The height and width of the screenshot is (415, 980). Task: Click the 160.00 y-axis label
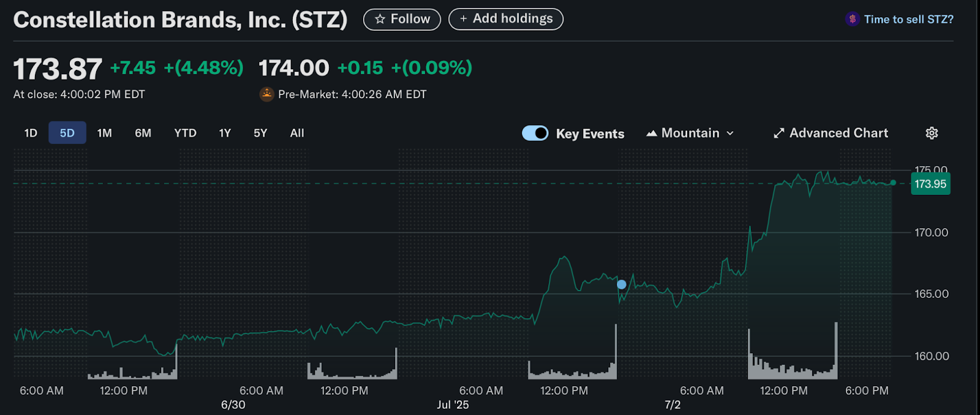(931, 356)
